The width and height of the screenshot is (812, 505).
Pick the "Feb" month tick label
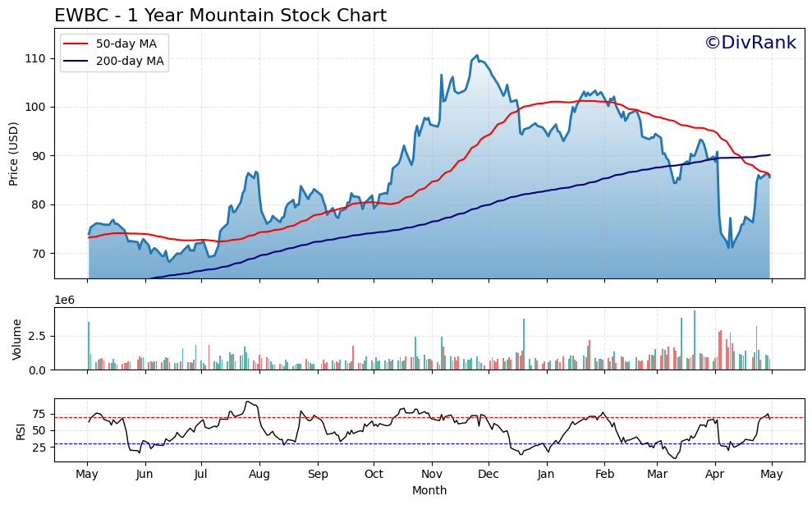pos(604,475)
